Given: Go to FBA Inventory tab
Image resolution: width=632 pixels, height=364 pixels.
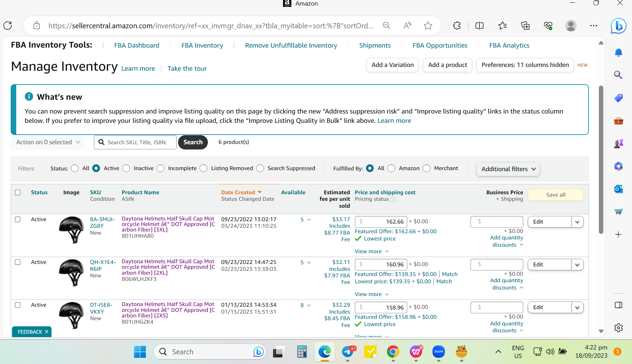Looking at the screenshot, I should (202, 46).
